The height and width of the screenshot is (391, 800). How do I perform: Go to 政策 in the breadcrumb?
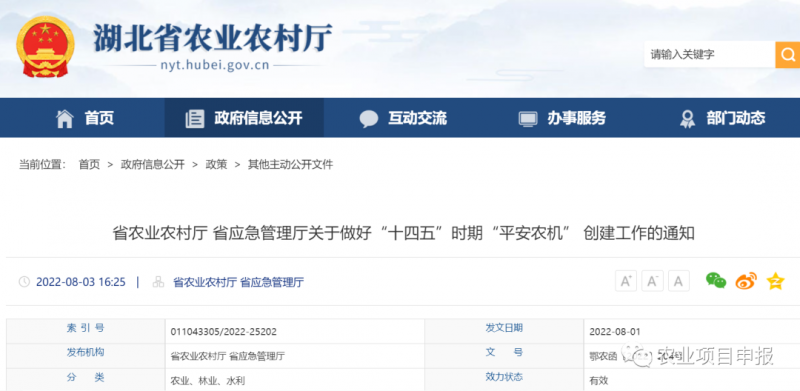[216, 164]
